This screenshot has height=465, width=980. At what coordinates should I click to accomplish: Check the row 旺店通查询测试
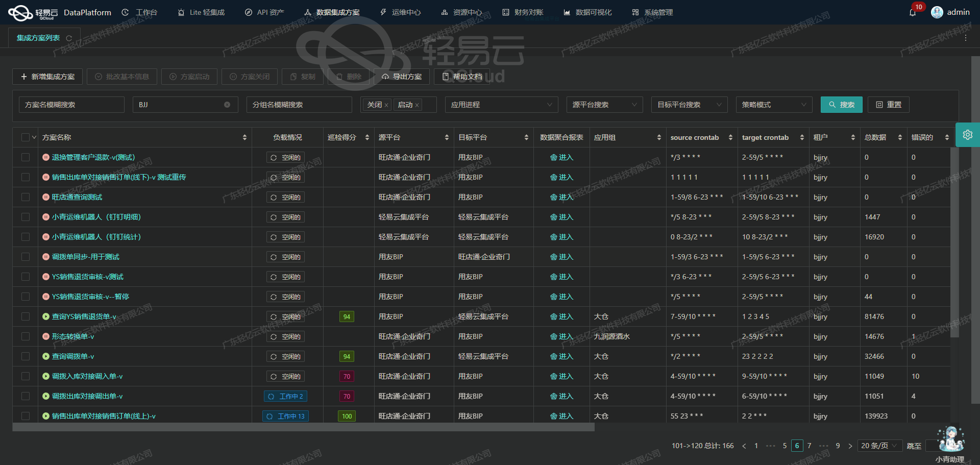pyautogui.click(x=26, y=198)
